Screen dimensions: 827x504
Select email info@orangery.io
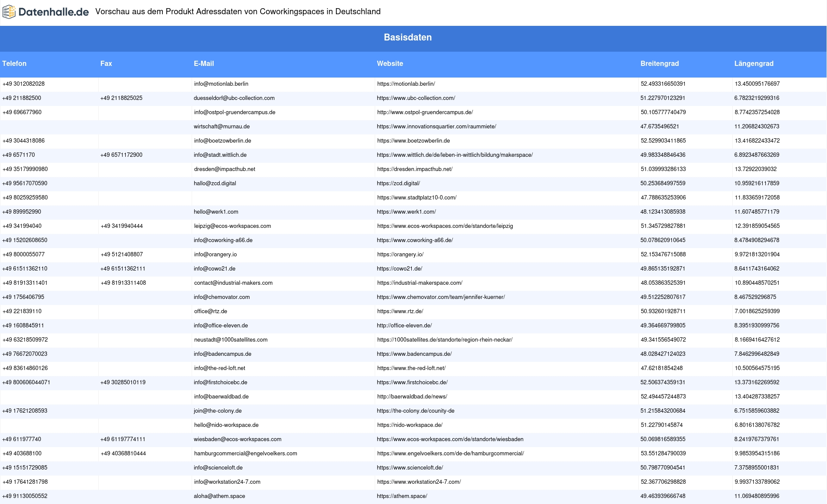coord(215,255)
